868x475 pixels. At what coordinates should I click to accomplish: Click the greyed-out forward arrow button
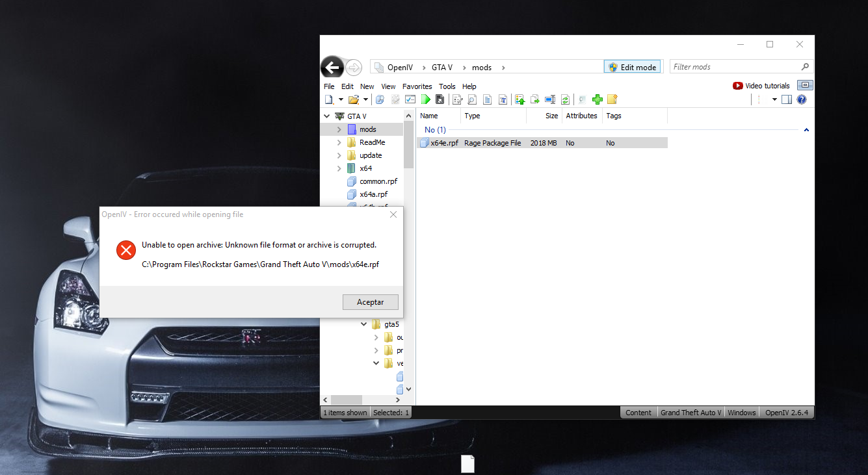[354, 67]
